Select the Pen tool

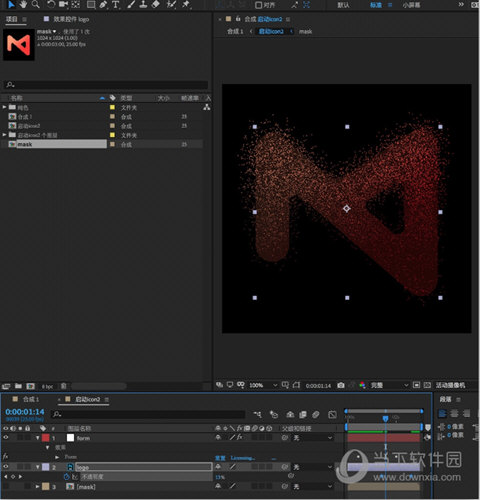[103, 4]
